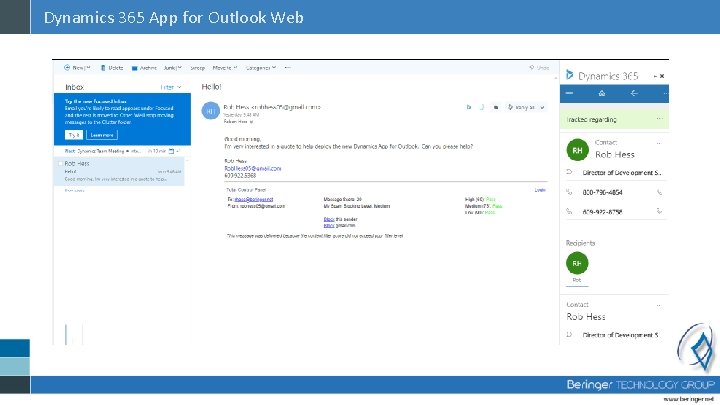Expand the reply options chevron
The width and height of the screenshot is (720, 405).
[542, 107]
